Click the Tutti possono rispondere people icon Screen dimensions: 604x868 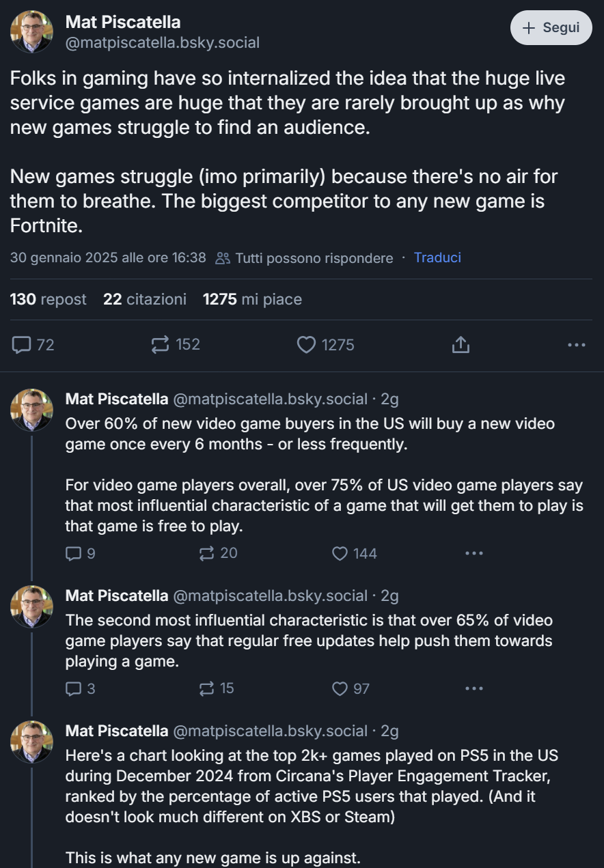tap(223, 258)
